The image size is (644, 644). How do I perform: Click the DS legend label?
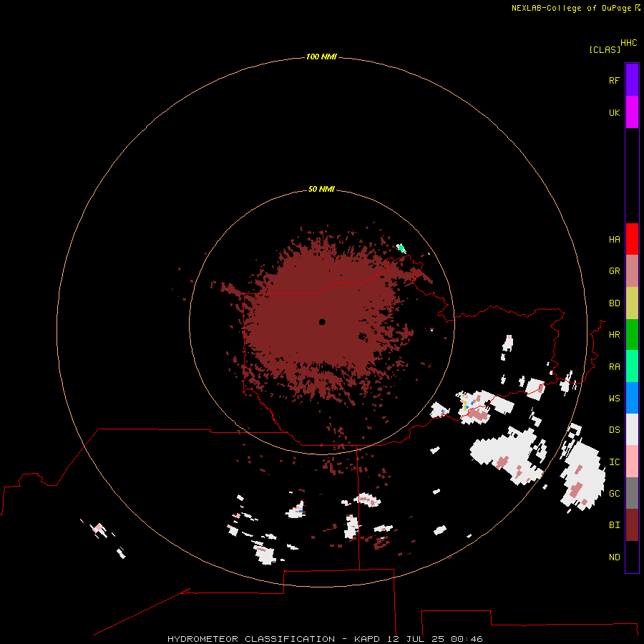614,430
